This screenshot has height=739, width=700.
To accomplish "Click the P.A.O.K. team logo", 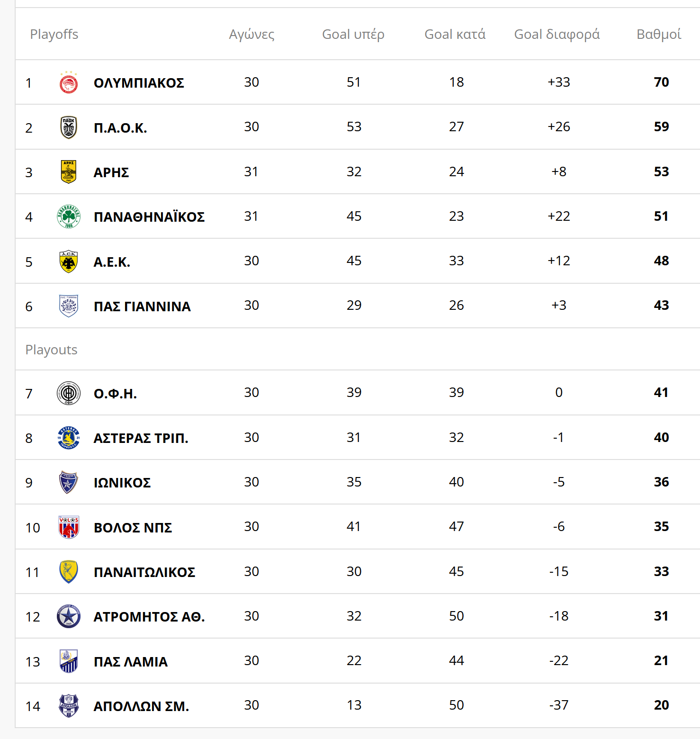I will [x=69, y=127].
